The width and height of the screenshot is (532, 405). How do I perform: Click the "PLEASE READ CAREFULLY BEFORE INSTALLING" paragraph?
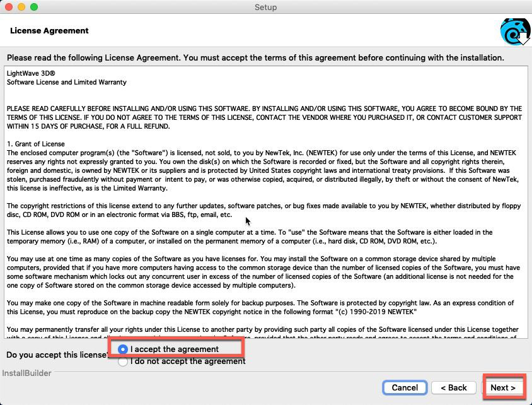click(264, 117)
